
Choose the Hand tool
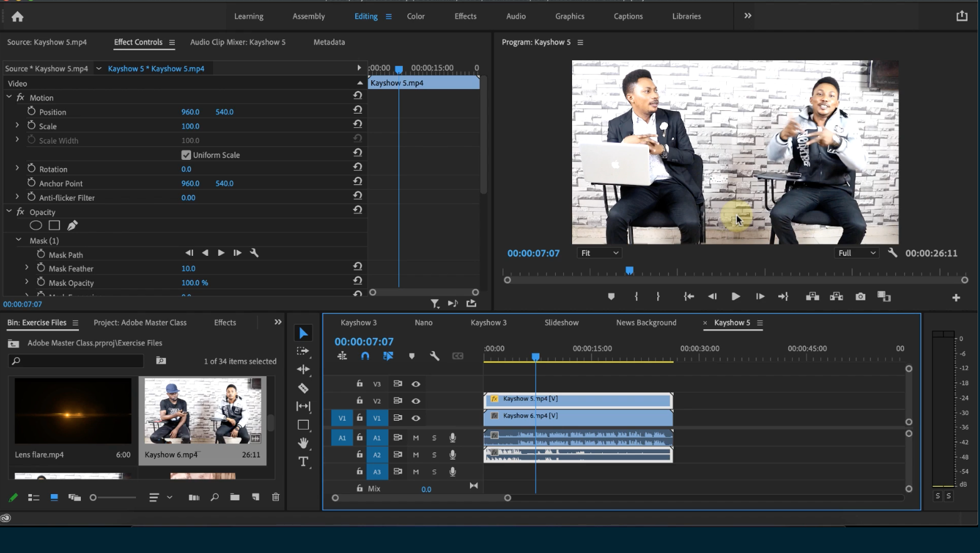click(303, 443)
